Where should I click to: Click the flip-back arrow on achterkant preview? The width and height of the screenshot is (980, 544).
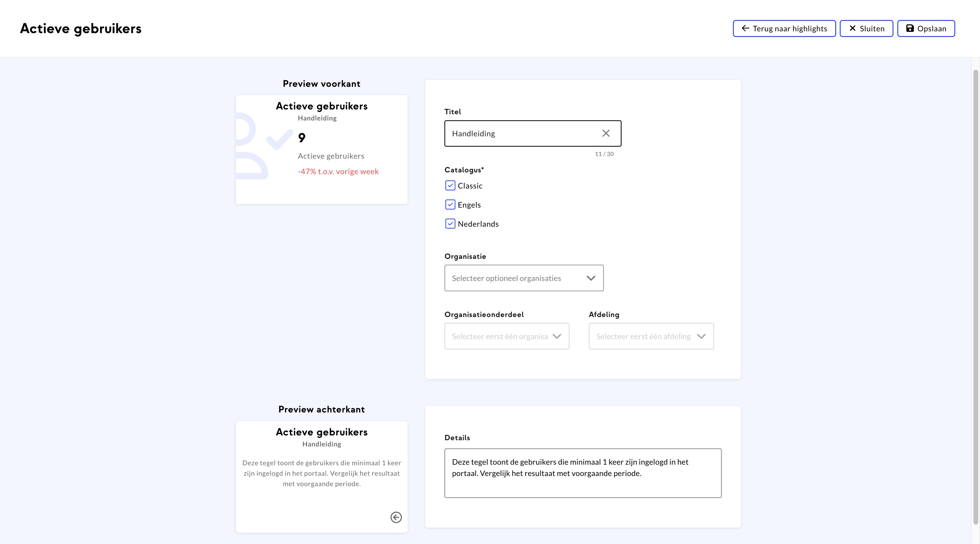click(x=396, y=517)
